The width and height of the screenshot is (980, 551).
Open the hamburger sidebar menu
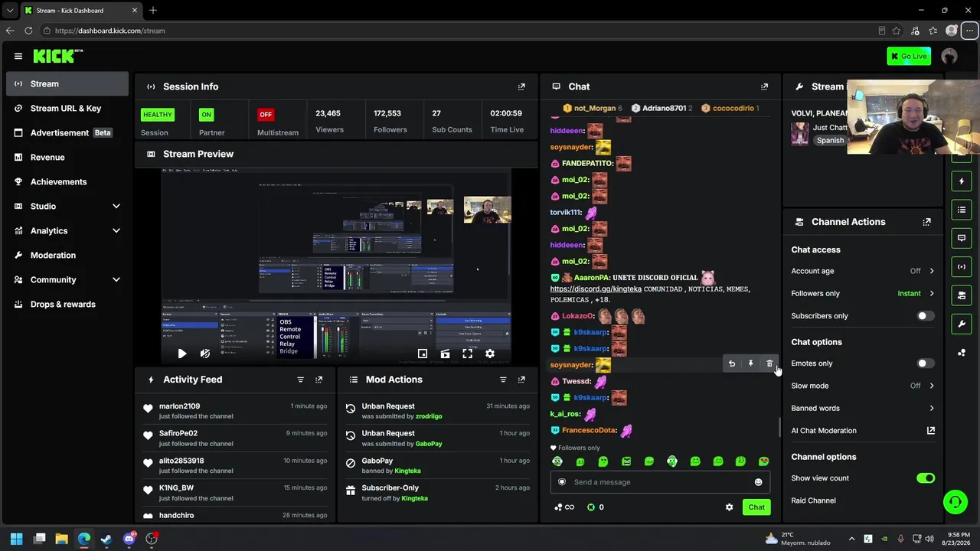18,56
